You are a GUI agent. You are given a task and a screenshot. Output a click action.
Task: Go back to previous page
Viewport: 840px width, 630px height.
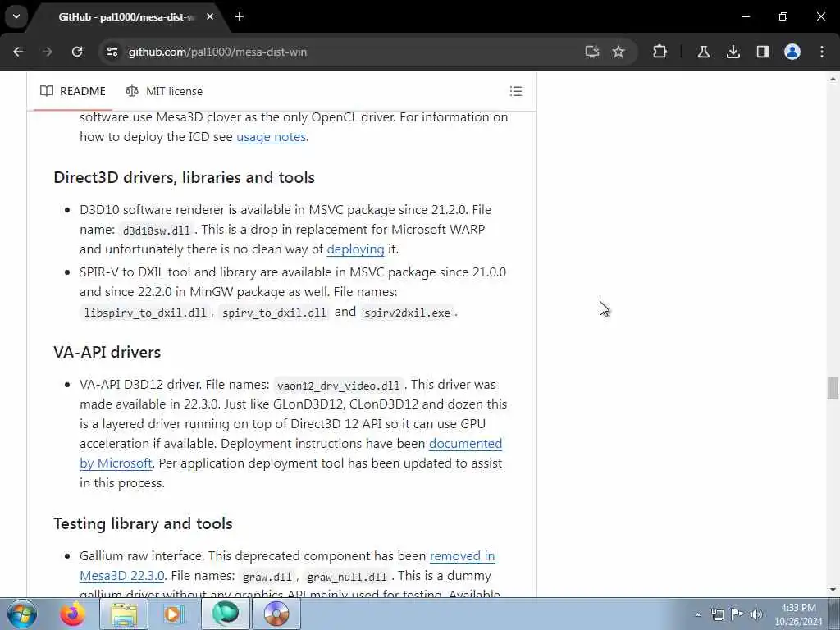click(x=18, y=52)
